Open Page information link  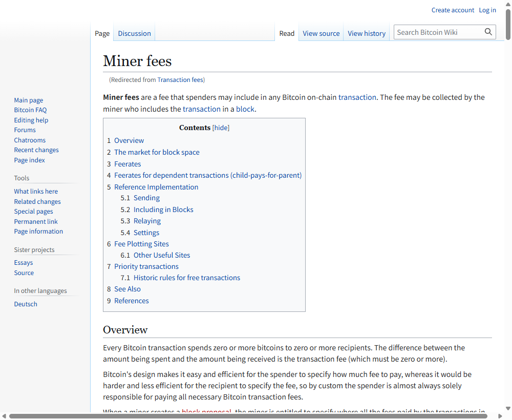pos(38,231)
